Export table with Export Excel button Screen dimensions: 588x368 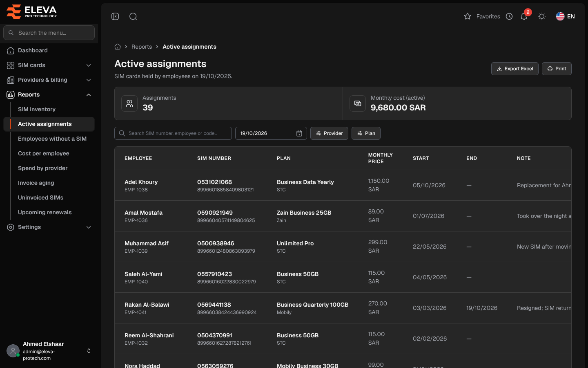coord(514,69)
